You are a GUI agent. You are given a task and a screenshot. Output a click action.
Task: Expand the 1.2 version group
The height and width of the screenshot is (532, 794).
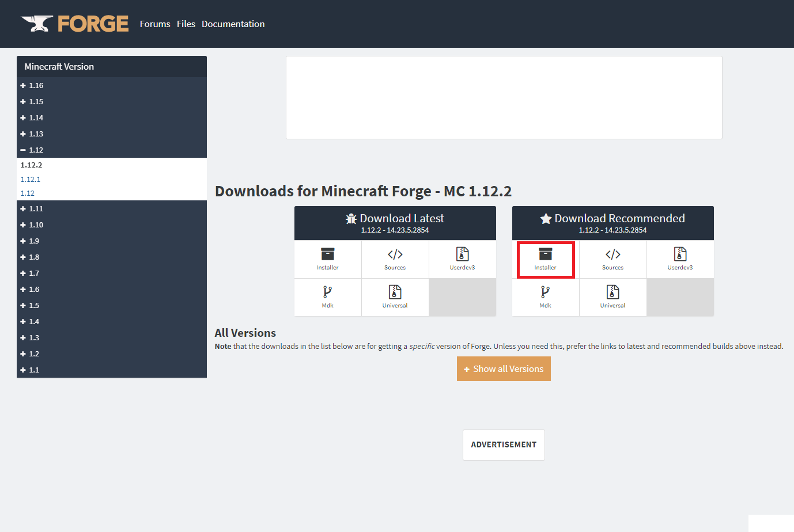(112, 354)
